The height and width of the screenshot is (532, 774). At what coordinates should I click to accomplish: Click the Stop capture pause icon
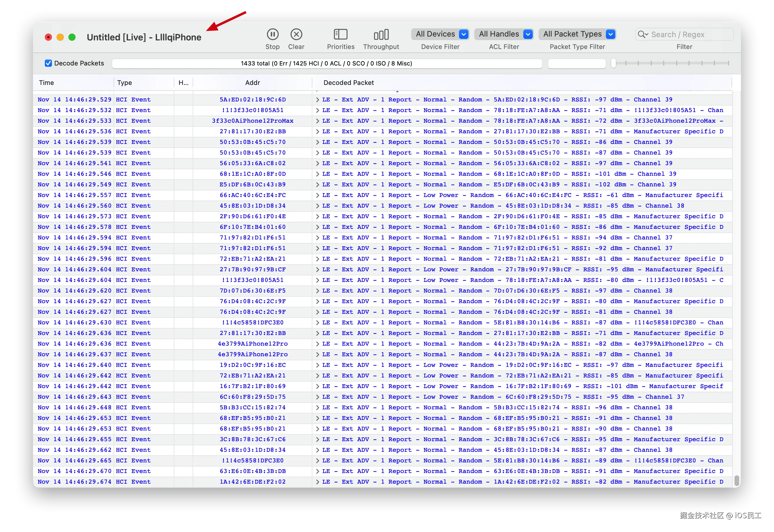(272, 34)
